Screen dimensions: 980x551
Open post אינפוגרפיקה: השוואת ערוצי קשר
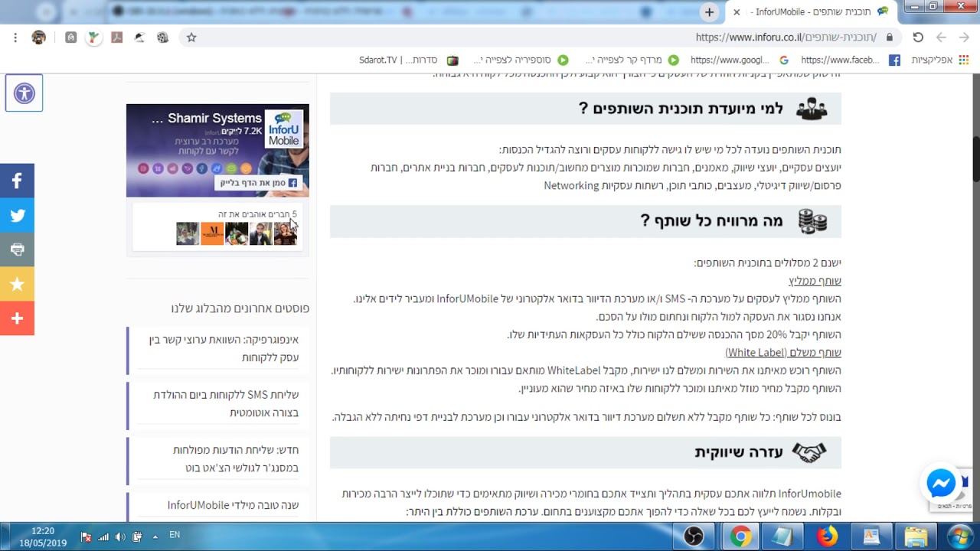click(x=224, y=348)
